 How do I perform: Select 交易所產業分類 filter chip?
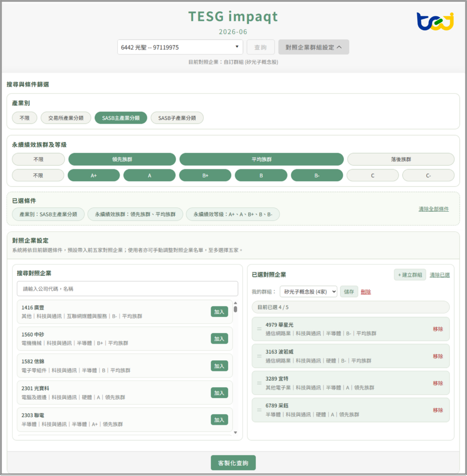click(66, 118)
